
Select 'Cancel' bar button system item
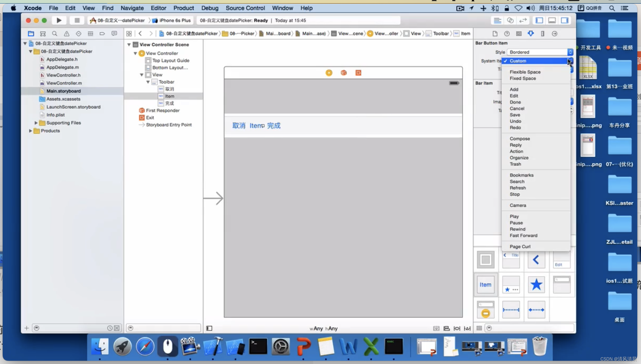517,108
